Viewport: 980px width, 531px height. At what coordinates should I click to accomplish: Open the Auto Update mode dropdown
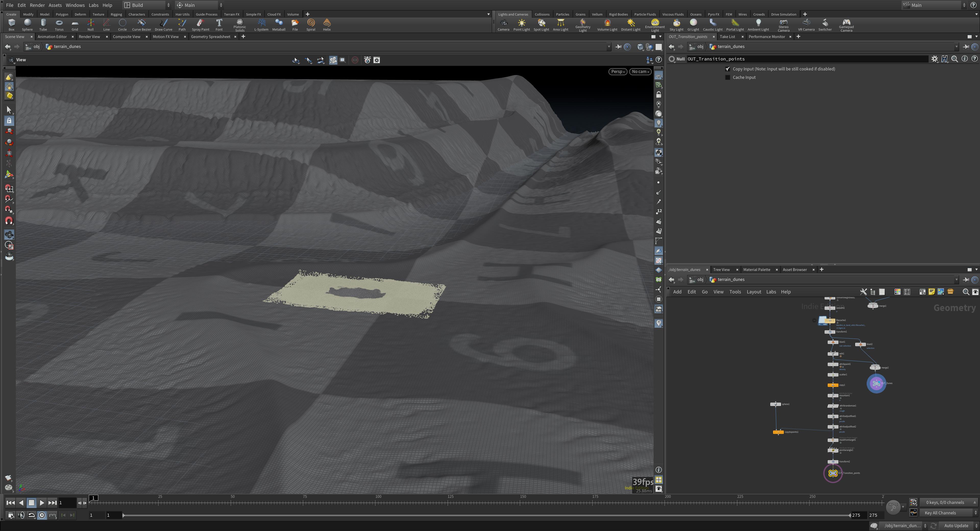959,526
